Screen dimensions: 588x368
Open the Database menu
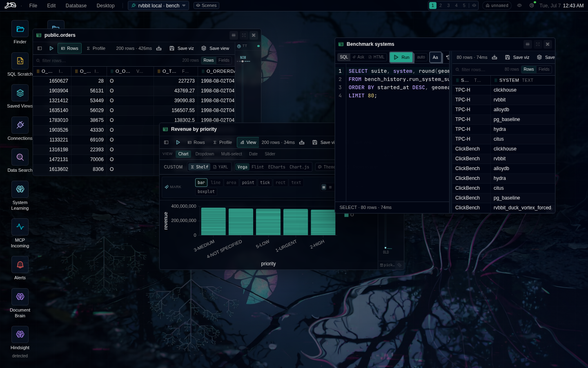[x=76, y=6]
